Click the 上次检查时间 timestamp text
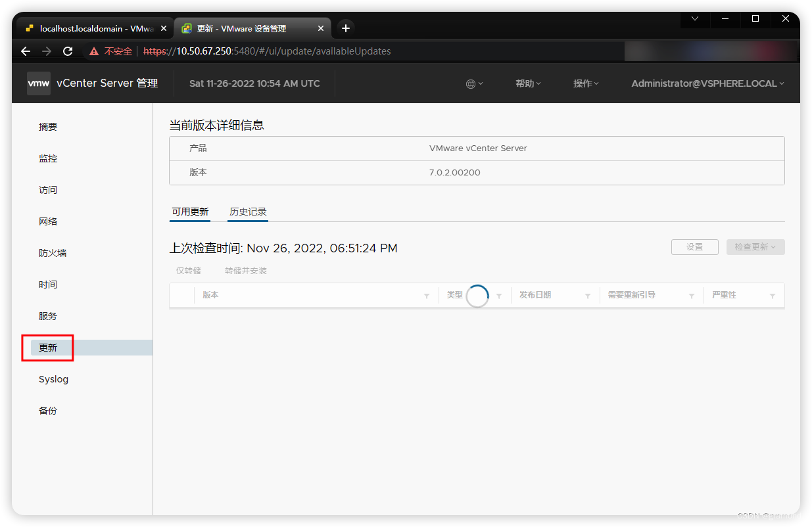 coord(283,248)
